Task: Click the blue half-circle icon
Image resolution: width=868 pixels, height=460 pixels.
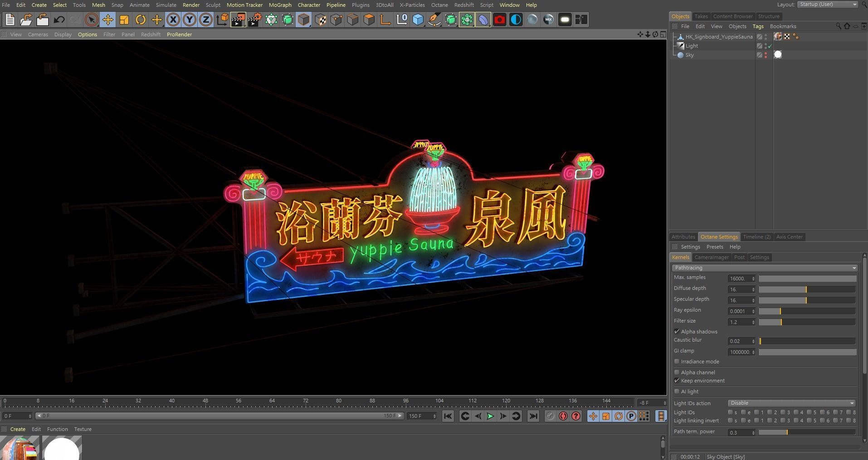Action: pos(516,20)
